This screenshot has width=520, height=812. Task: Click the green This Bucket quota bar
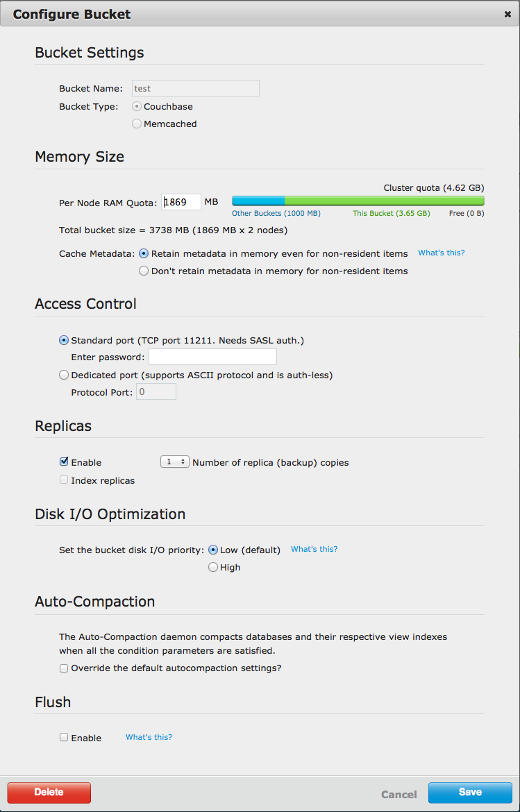pyautogui.click(x=384, y=201)
